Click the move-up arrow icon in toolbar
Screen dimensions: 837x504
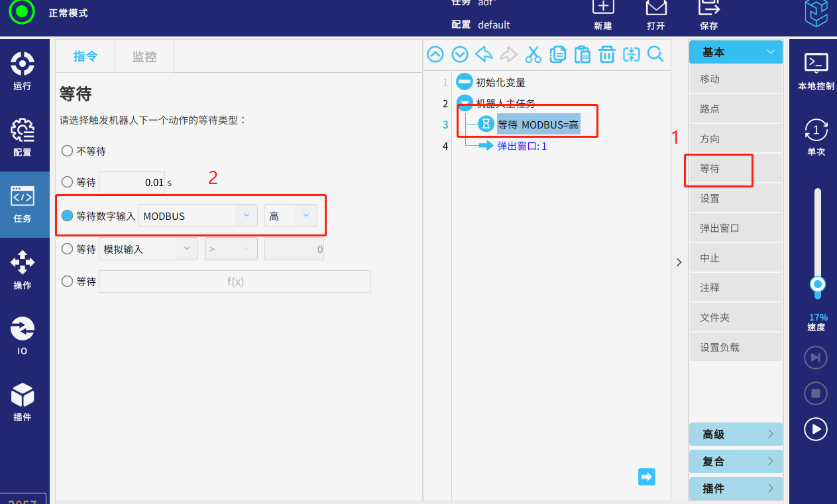pos(435,54)
